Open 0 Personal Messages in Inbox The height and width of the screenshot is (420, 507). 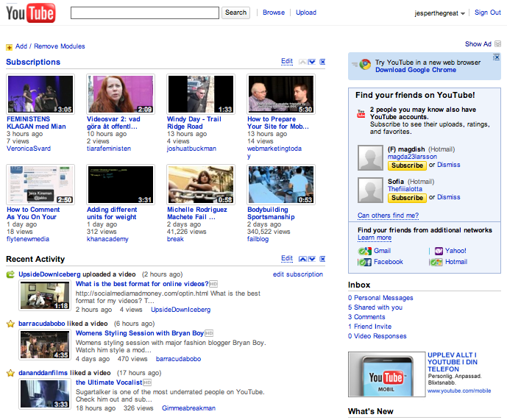pyautogui.click(x=380, y=298)
